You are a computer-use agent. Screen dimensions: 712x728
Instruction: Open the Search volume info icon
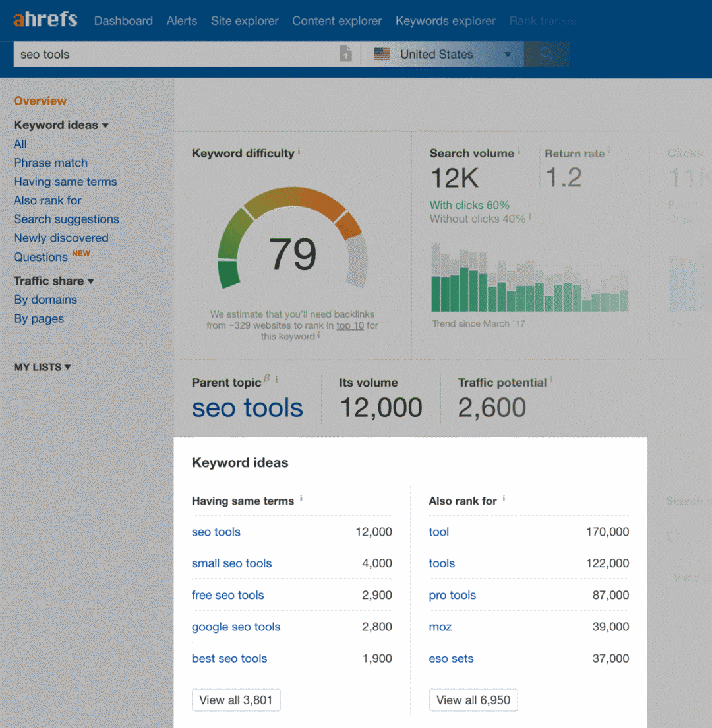click(x=519, y=152)
